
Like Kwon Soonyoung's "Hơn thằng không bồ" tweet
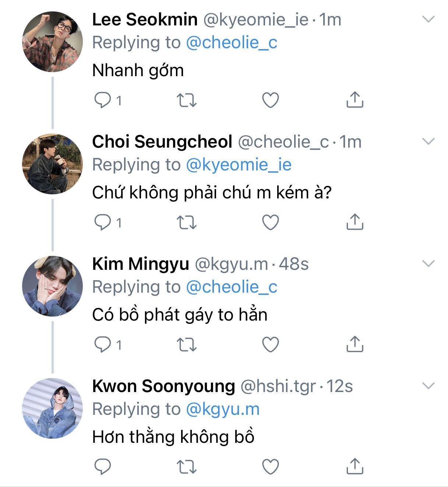271,467
